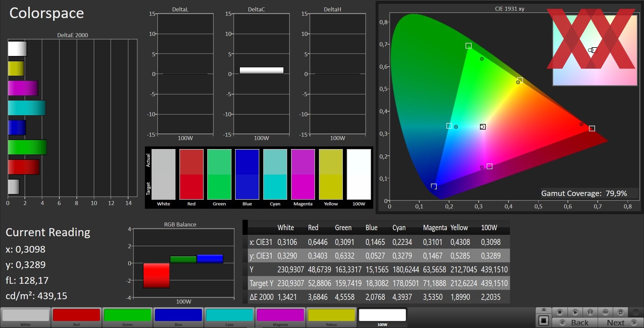This screenshot has height=328, width=644.
Task: Expand the panel with the small up-arrow
Action: coord(544,310)
